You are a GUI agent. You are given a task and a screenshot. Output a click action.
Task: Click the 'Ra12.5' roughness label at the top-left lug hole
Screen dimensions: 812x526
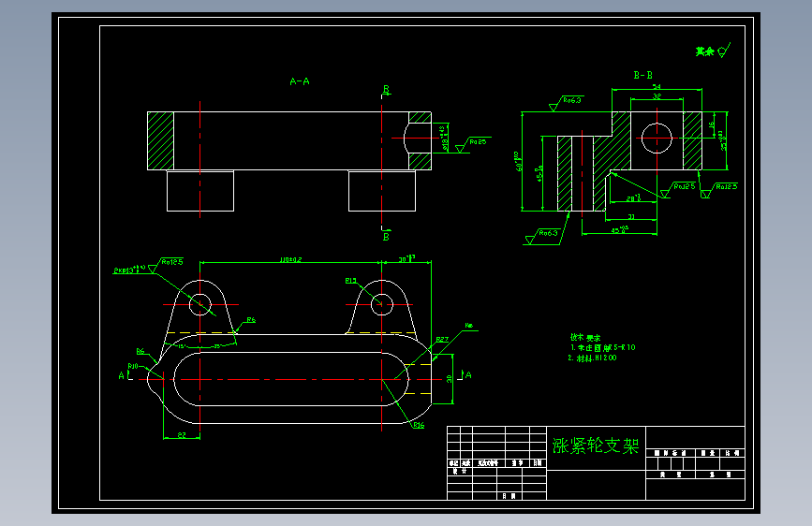(x=172, y=262)
